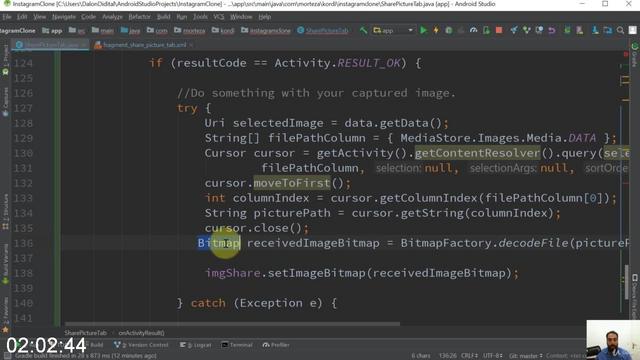Click the main breadcrumb folder
The width and height of the screenshot is (640, 360).
click(x=103, y=31)
